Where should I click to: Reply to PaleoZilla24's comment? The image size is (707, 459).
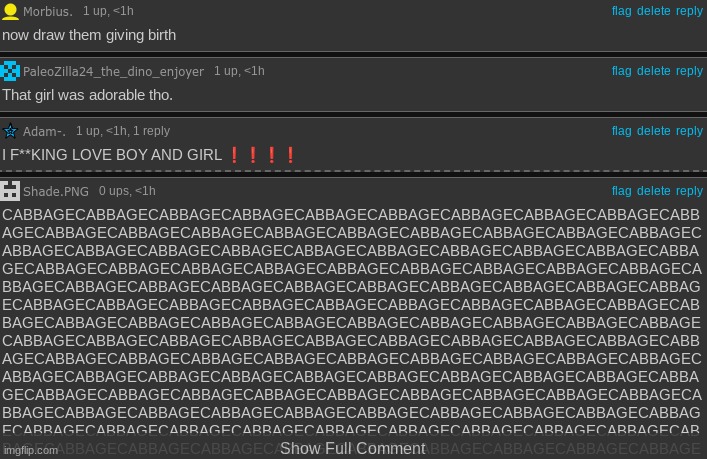pyautogui.click(x=689, y=71)
